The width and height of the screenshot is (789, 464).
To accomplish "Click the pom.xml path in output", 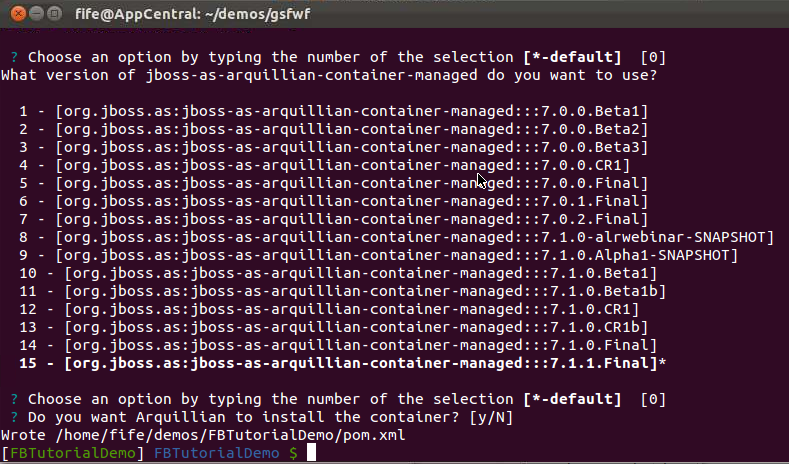I will (230, 435).
